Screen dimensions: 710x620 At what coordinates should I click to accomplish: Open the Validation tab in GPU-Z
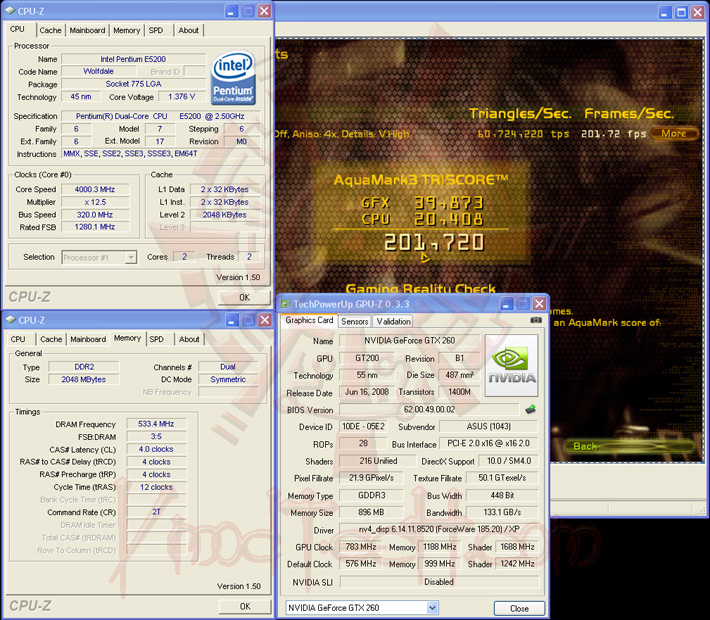[393, 322]
